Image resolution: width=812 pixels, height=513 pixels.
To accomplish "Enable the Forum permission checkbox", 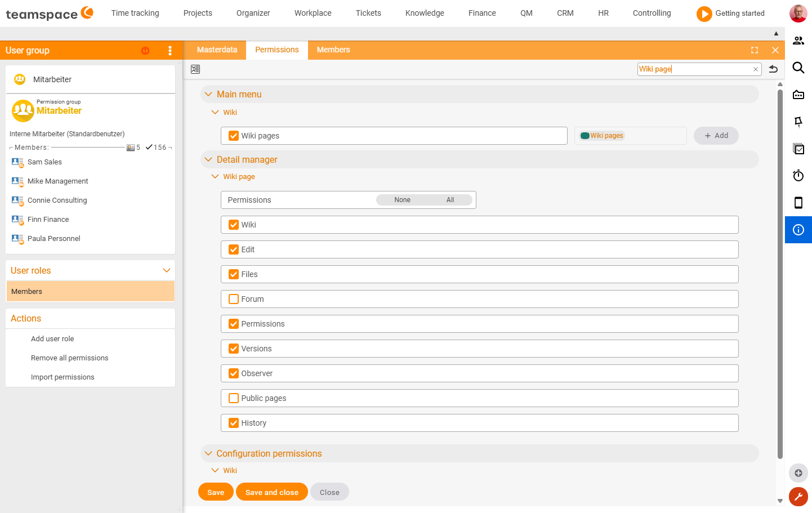I will 234,299.
